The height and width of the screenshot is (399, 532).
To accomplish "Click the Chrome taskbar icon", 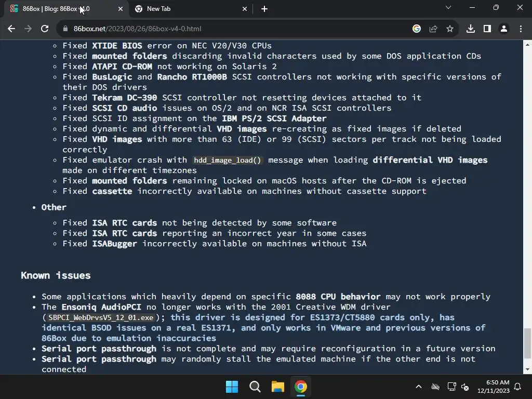I will (301, 387).
